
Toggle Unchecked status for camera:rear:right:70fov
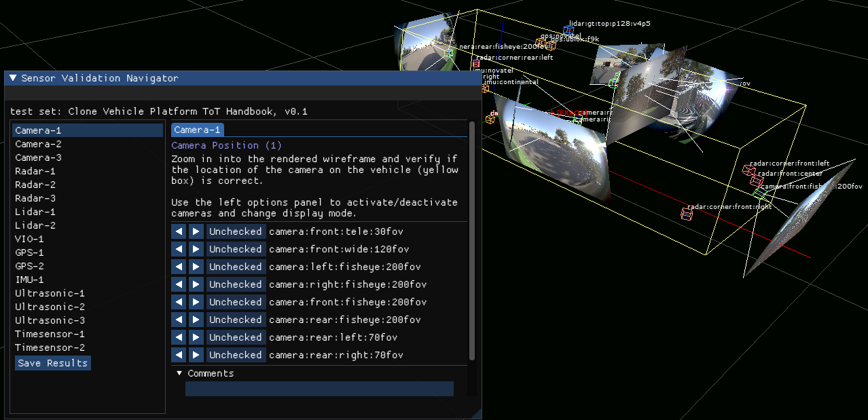tap(235, 355)
